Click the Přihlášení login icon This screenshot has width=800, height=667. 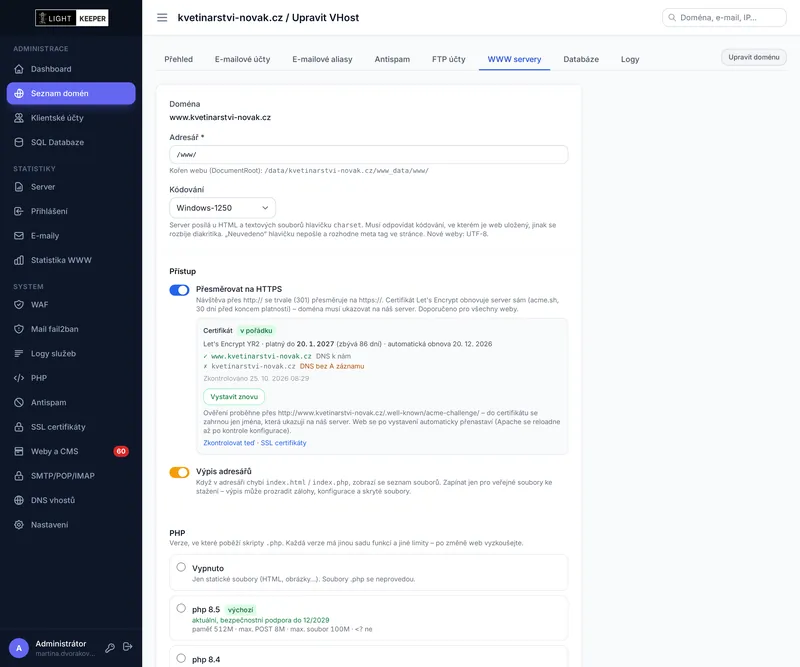coord(19,211)
